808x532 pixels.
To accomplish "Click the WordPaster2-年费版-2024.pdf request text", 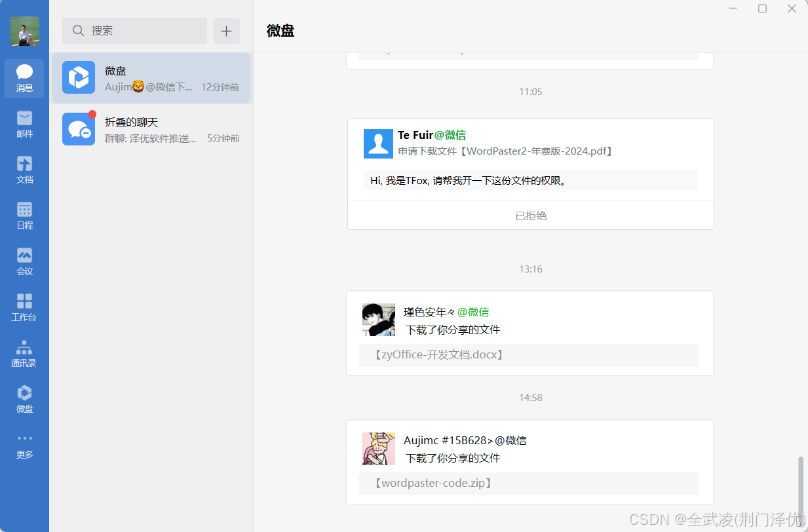I will tap(506, 151).
